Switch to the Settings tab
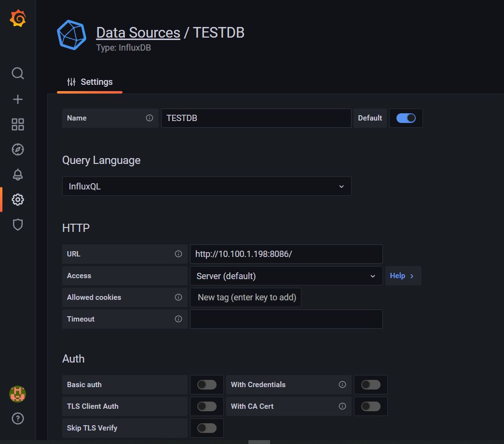This screenshot has width=504, height=444. (x=90, y=82)
